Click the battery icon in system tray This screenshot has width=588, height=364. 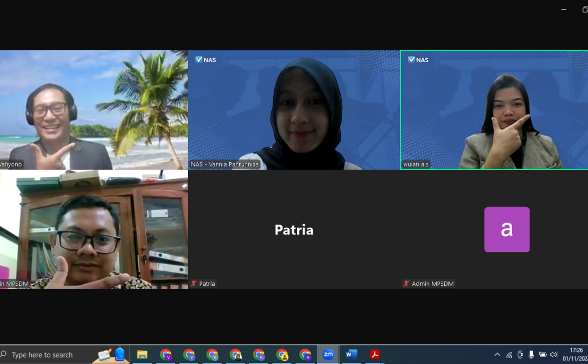click(543, 354)
